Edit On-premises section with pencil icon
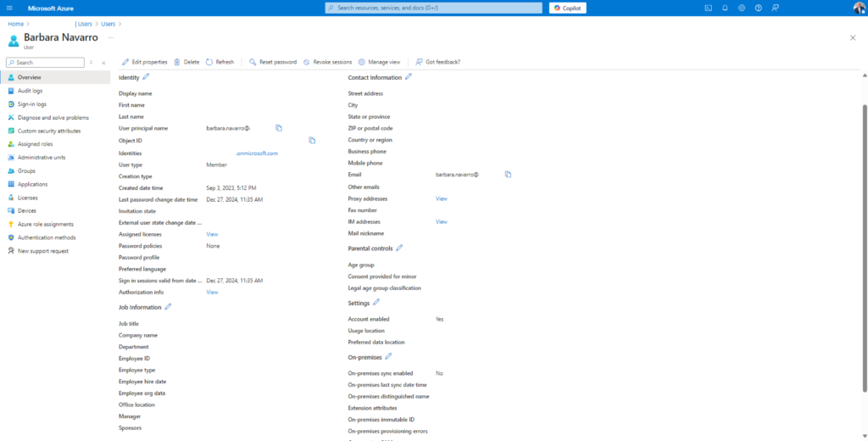The width and height of the screenshot is (868, 441). (388, 356)
